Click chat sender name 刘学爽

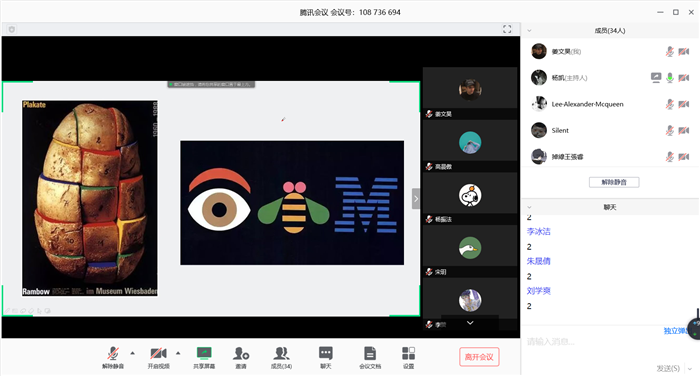coord(538,291)
